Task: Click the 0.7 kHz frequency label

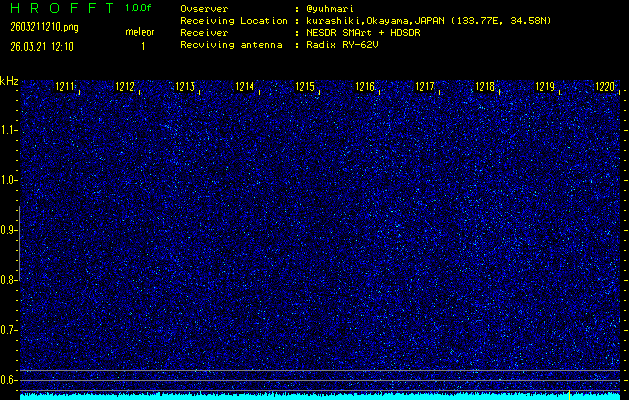Action: 6,330
